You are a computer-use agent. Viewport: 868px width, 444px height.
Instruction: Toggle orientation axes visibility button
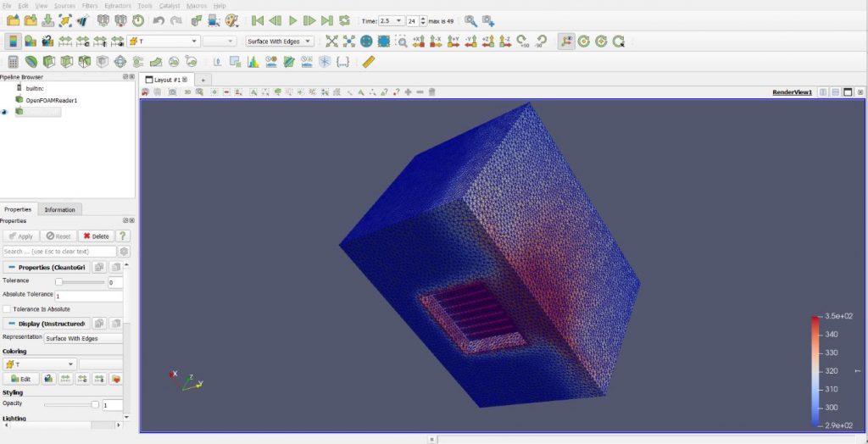[x=565, y=41]
